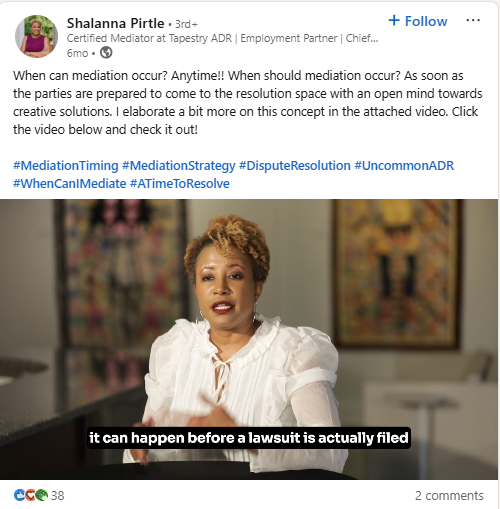500x509 pixels.
Task: Click the heart love reaction icon
Action: pos(30,495)
